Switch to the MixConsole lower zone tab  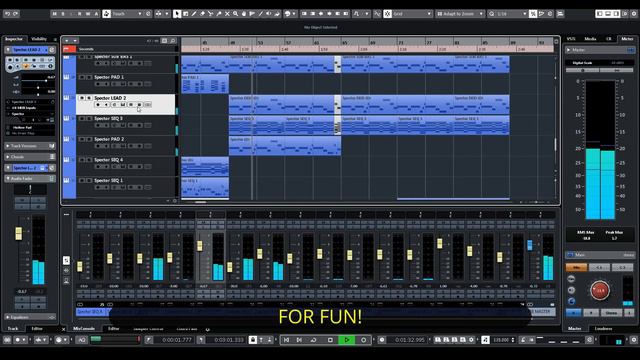click(x=84, y=329)
